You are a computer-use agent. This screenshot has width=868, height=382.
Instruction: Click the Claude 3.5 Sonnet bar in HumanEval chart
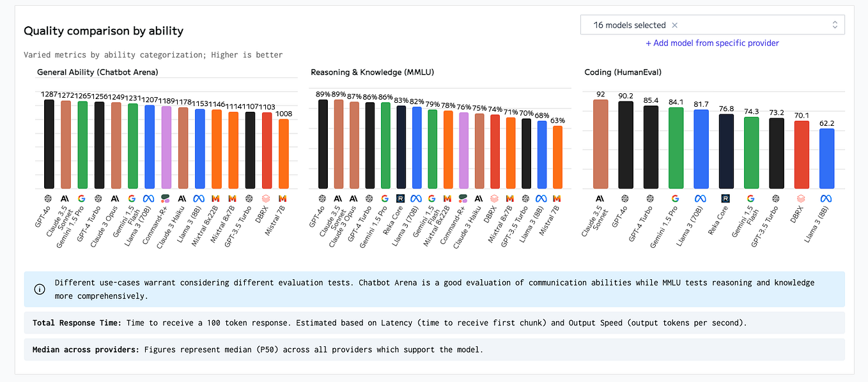[x=600, y=144]
